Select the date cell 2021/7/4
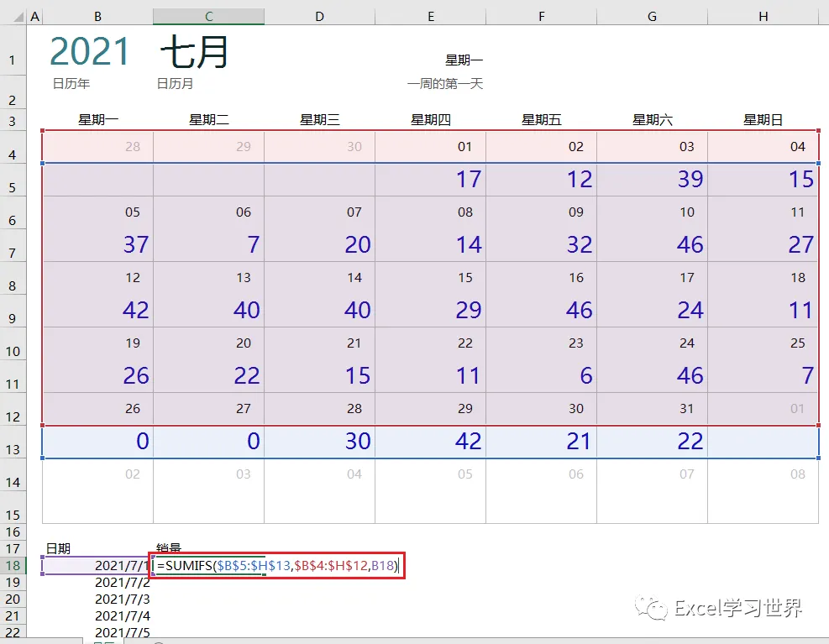 tap(97, 616)
